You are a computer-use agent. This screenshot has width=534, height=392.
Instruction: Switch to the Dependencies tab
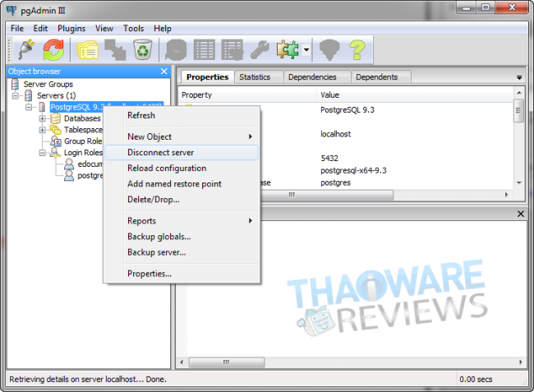click(x=317, y=77)
